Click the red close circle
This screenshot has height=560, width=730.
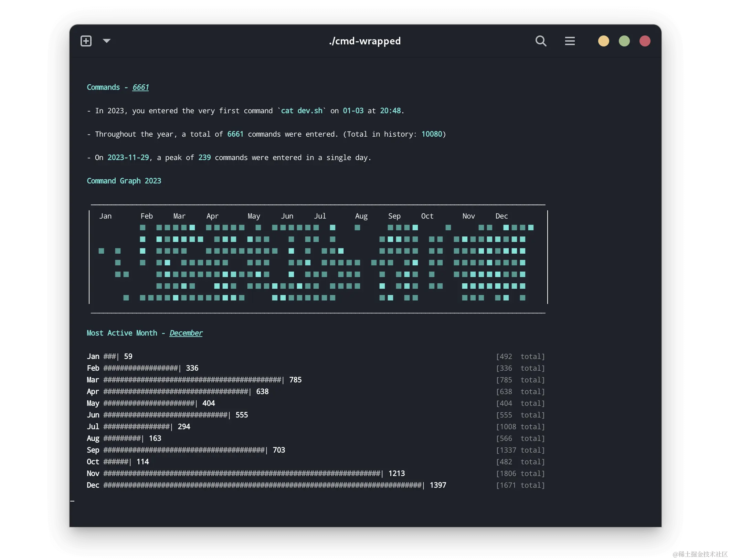click(x=645, y=41)
